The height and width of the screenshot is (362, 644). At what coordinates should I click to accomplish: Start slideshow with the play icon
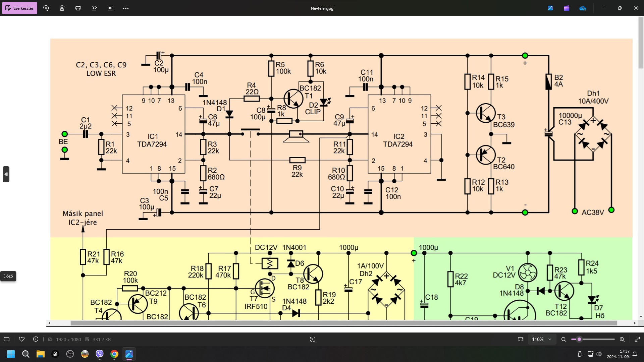110,8
